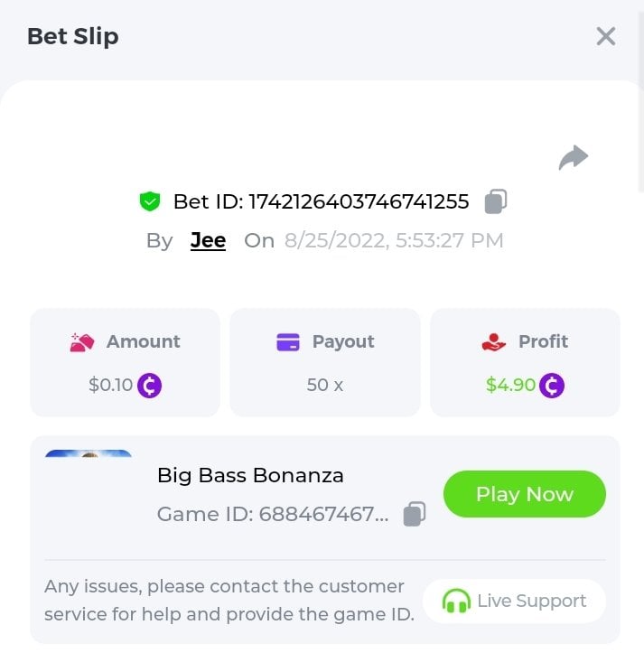Copy the Game ID

(415, 514)
